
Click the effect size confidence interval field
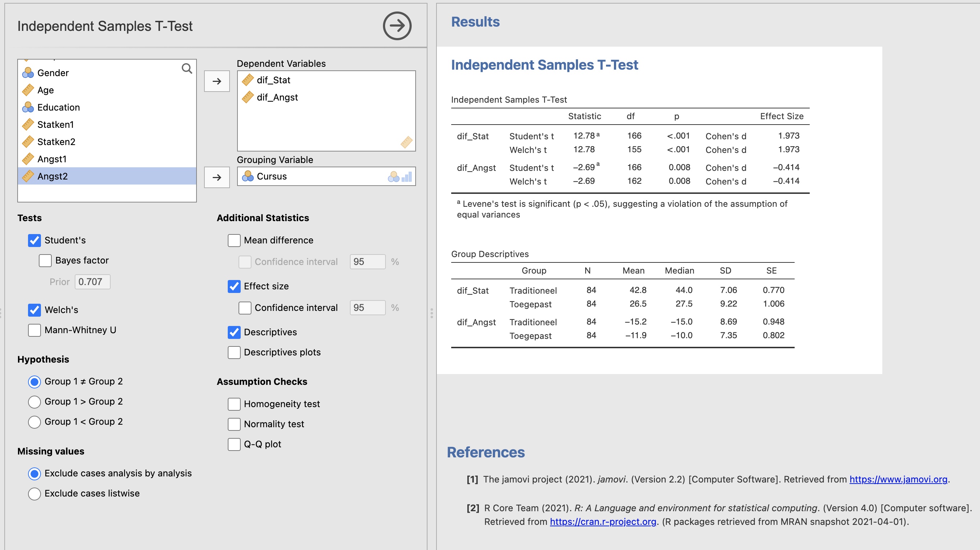point(367,308)
